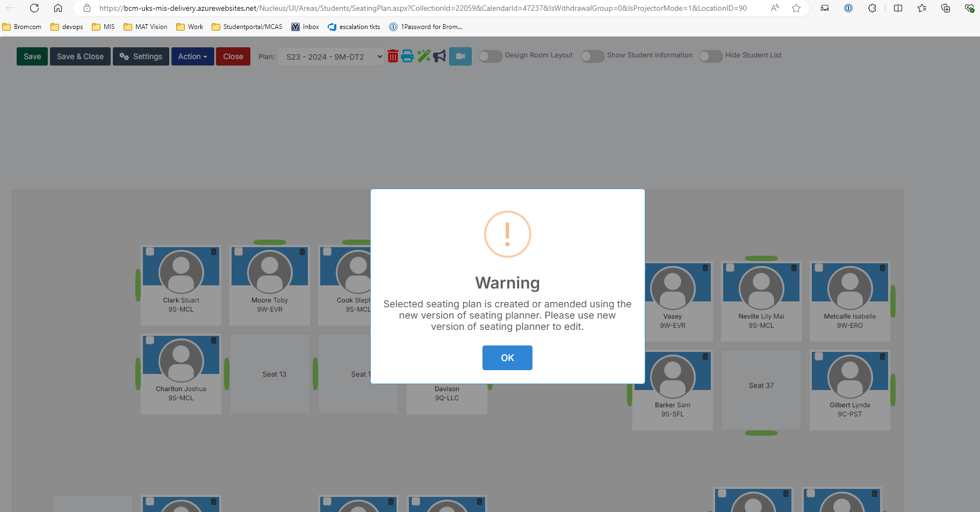Remove Neville Lily Mai using trash icon
The image size is (980, 512).
[794, 268]
